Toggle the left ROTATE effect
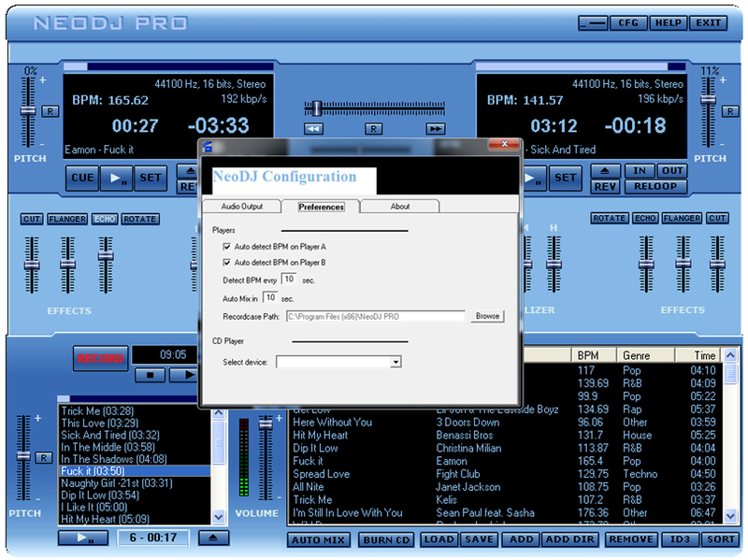 point(139,219)
